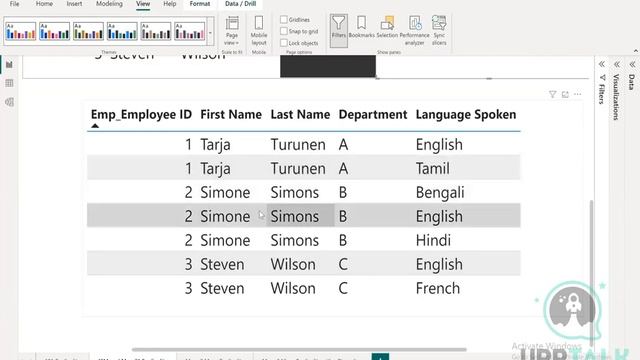640x360 pixels.
Task: Open the Bookmarks pane
Action: 362,28
